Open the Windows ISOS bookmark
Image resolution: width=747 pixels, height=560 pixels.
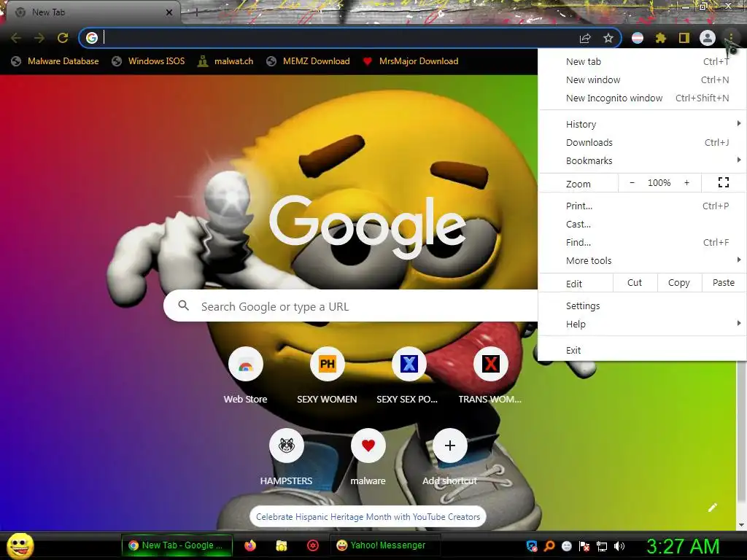[x=148, y=61]
